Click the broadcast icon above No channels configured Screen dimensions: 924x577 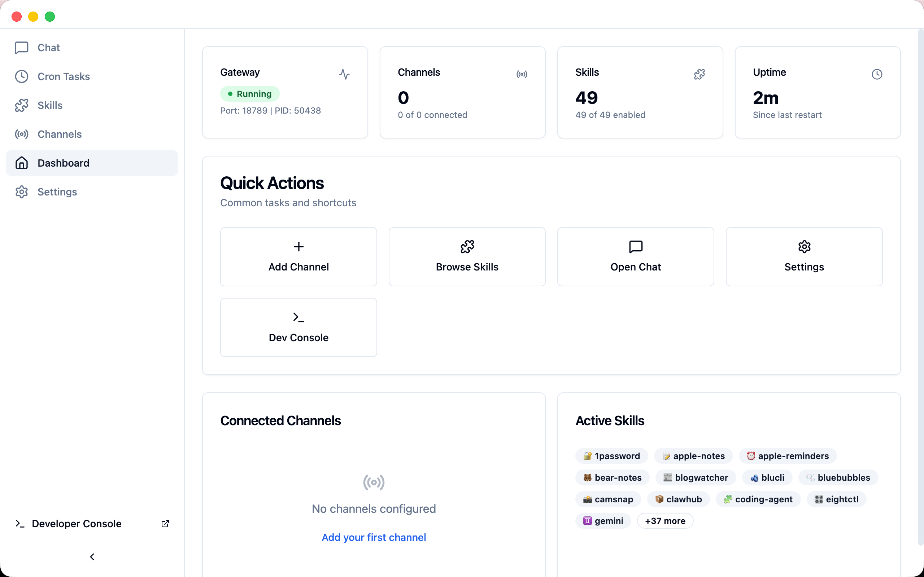374,483
